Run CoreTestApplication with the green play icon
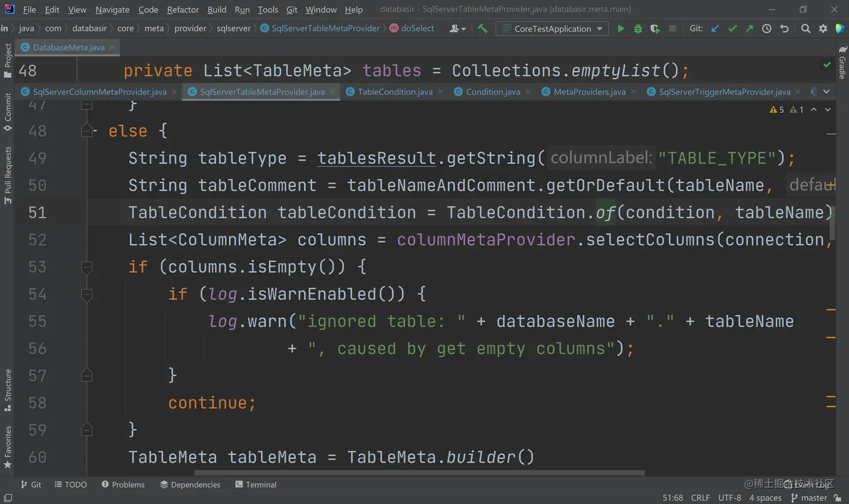 tap(620, 29)
